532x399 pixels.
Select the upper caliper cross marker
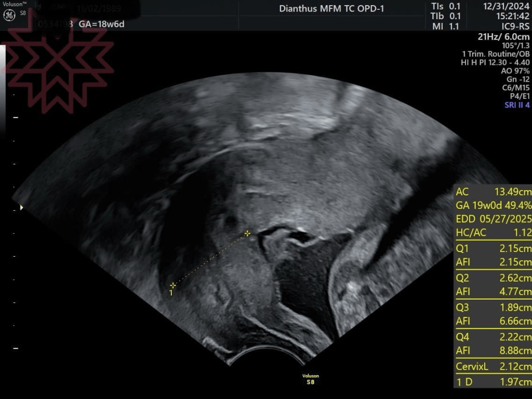tap(247, 234)
